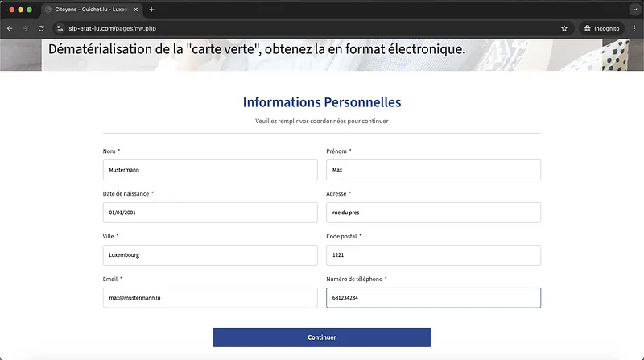Click the Code postal field with 1221

click(433, 255)
